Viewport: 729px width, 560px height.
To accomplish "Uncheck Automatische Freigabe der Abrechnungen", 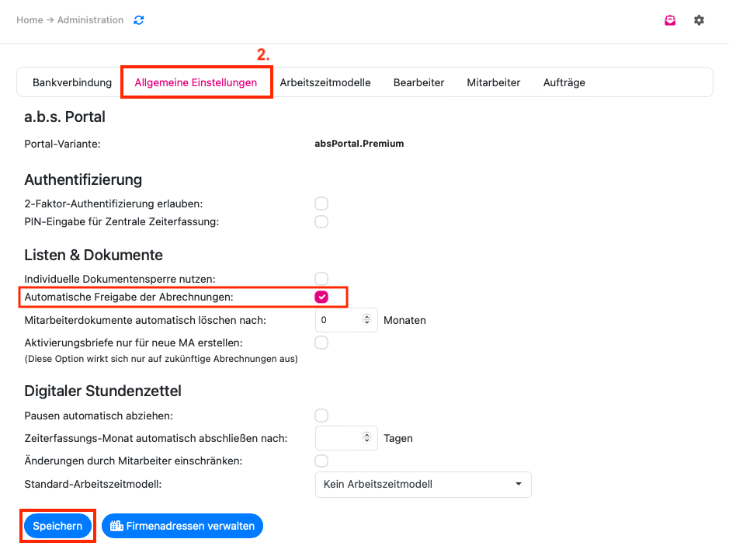I will tap(321, 297).
